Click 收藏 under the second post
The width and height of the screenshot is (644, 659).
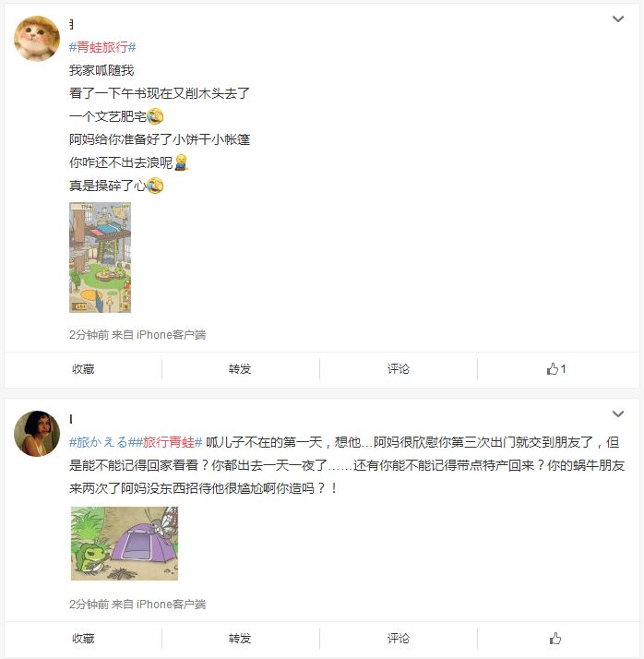coord(83,639)
